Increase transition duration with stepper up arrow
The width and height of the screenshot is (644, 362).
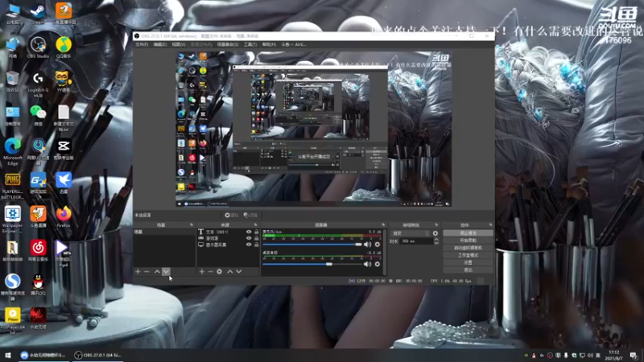[x=436, y=239]
